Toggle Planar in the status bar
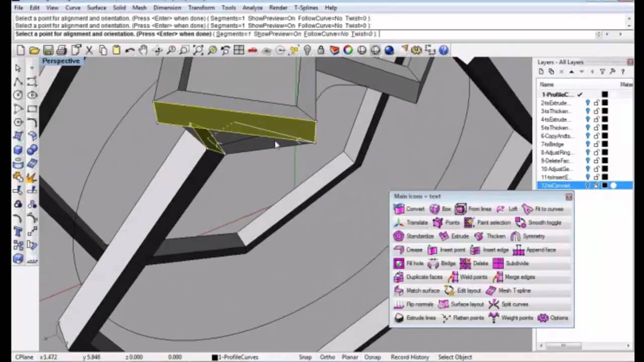Viewport: 644px width, 362px height. (x=350, y=357)
